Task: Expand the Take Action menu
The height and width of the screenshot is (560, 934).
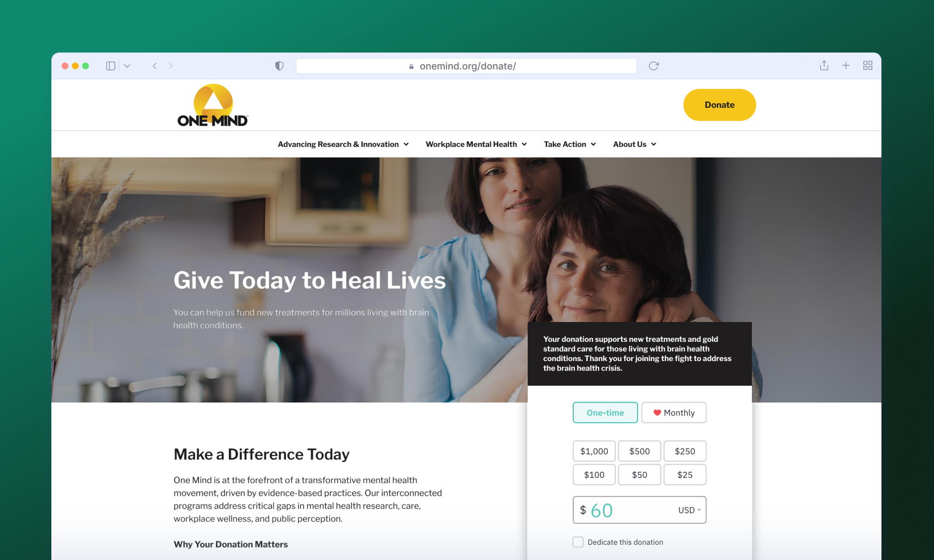Action: (x=570, y=144)
